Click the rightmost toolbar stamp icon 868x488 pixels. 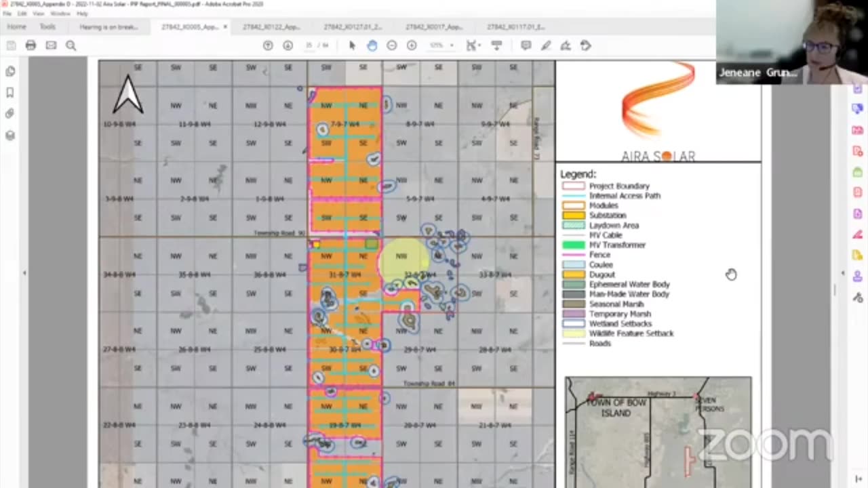(586, 45)
